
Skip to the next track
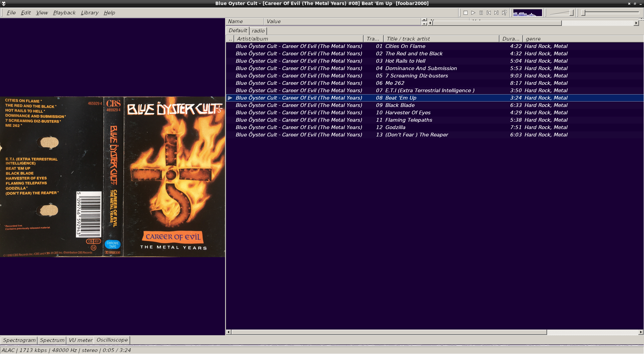[x=496, y=13]
